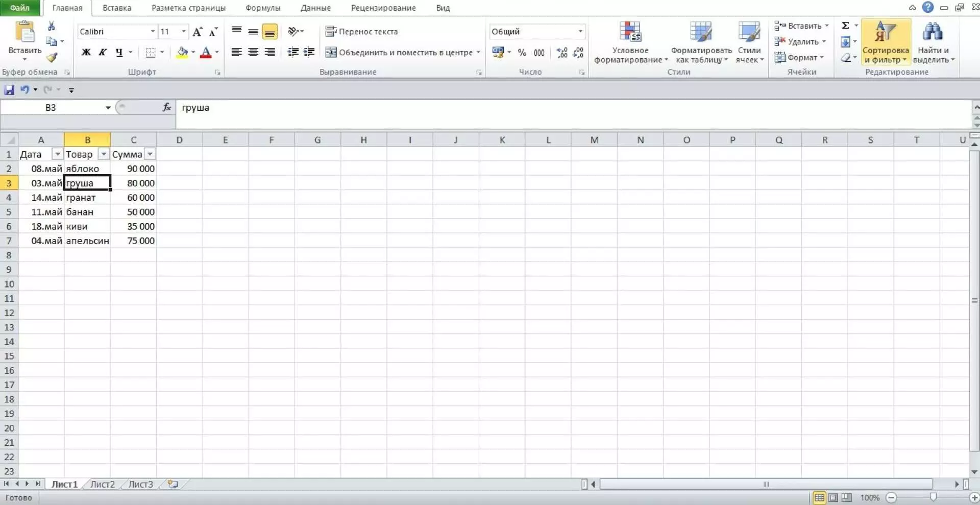
Task: Click the Вставить paste button
Action: point(24,32)
